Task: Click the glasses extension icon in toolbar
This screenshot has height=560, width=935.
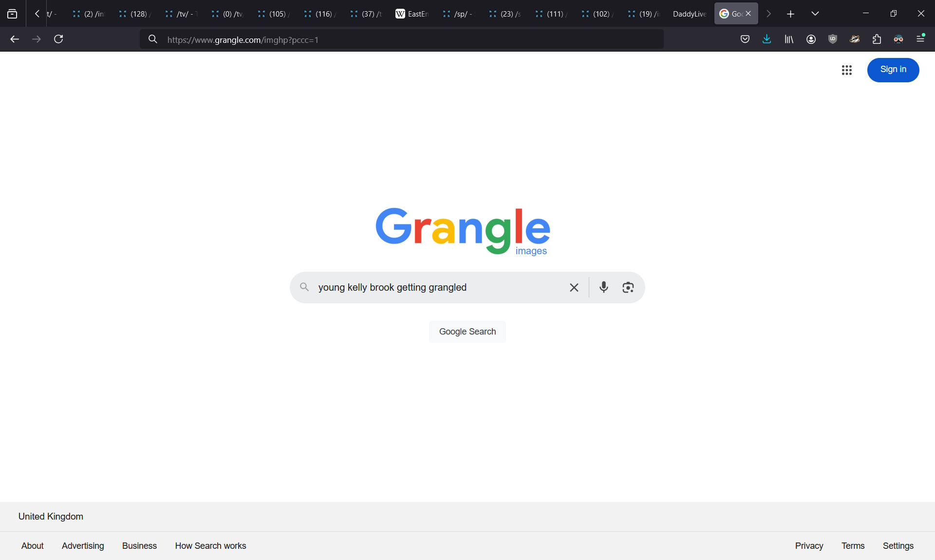Action: point(898,39)
